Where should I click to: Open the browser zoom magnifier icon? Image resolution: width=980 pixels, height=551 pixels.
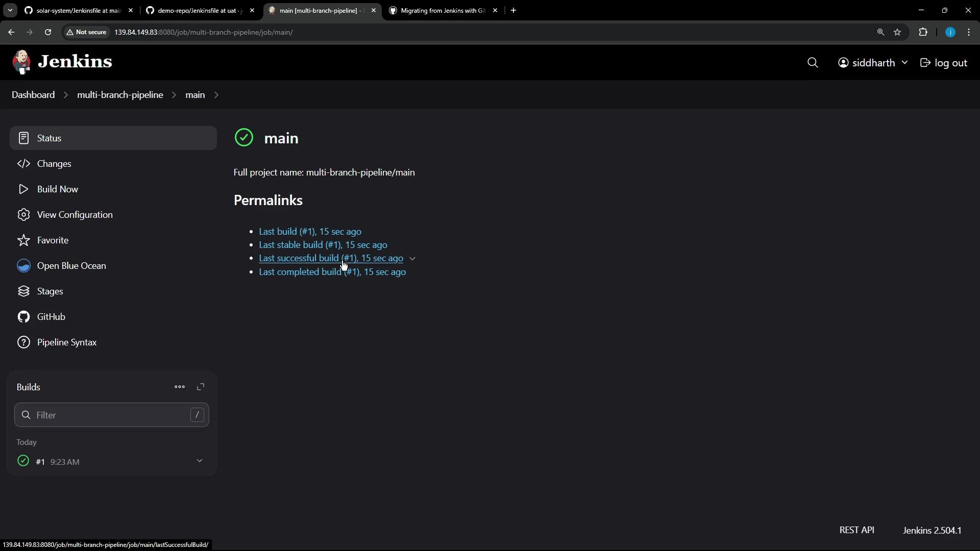click(880, 32)
